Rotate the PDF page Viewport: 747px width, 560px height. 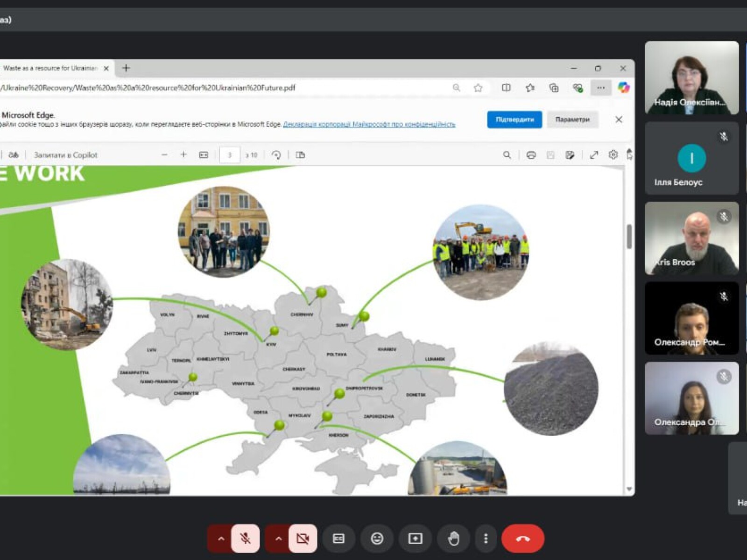coord(276,155)
